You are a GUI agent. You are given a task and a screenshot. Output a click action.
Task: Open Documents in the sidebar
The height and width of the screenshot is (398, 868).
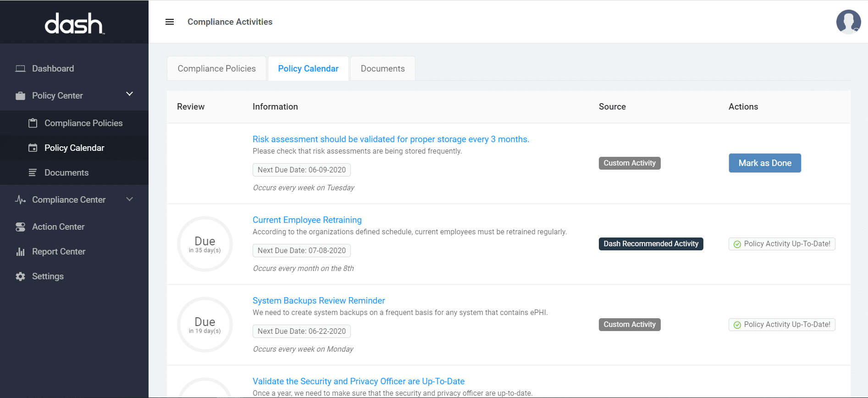tap(66, 173)
